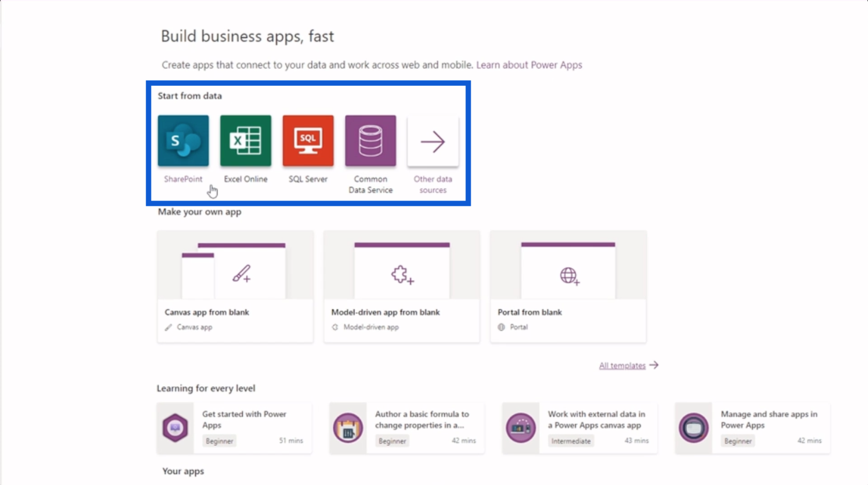868x485 pixels.
Task: Open the Common Data Service icon
Action: tap(370, 141)
